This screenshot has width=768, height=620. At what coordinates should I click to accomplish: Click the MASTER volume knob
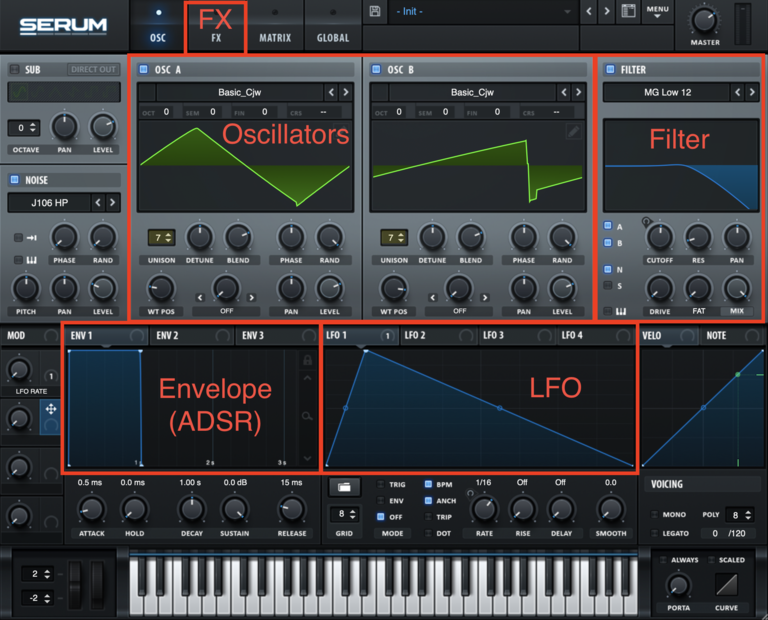pyautogui.click(x=704, y=20)
